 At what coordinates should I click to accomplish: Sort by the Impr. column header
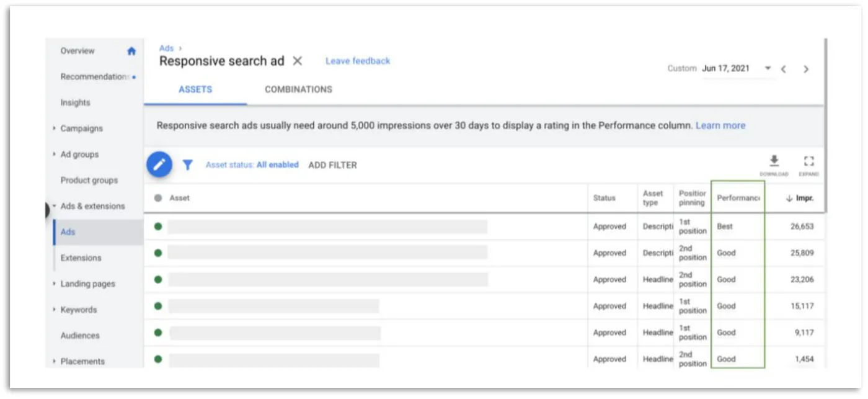point(800,199)
